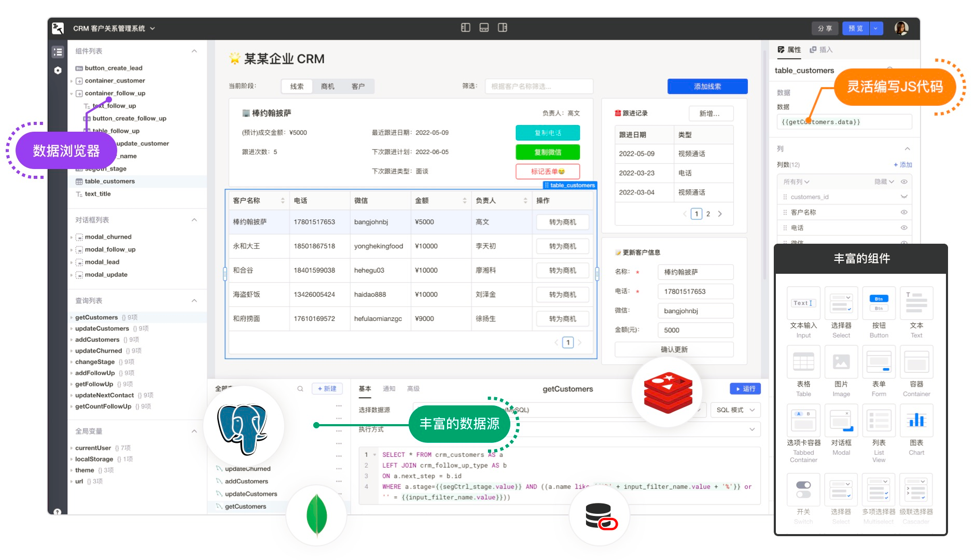
Task: Click the user avatar in top bar
Action: pos(901,28)
